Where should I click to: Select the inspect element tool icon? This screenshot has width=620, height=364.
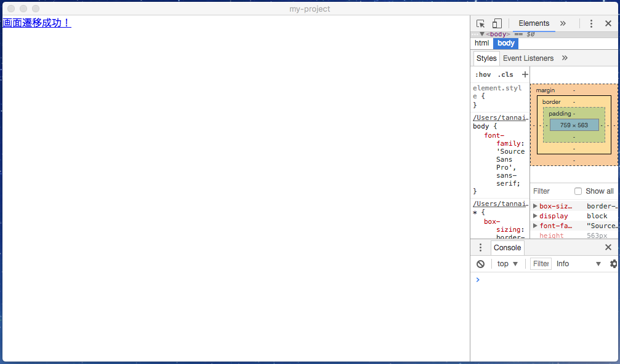(x=480, y=23)
